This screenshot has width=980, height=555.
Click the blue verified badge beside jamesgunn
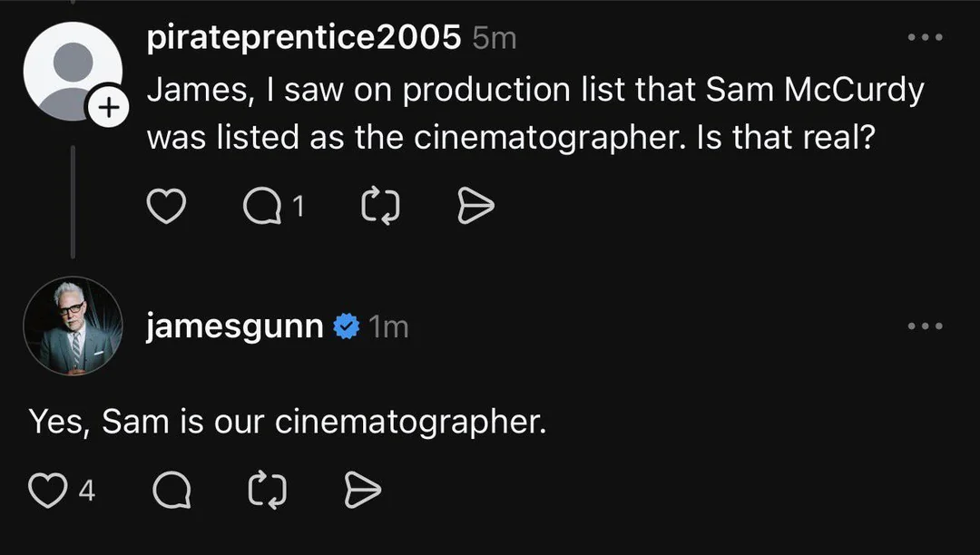347,326
